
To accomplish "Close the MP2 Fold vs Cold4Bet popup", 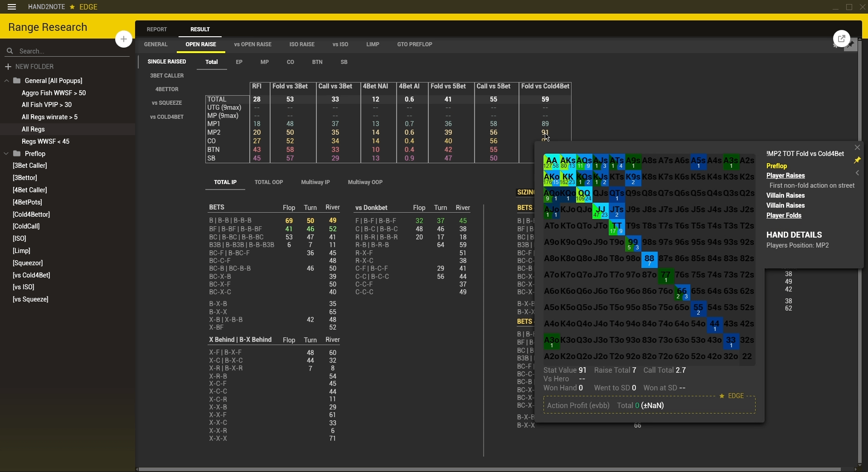I will click(857, 147).
